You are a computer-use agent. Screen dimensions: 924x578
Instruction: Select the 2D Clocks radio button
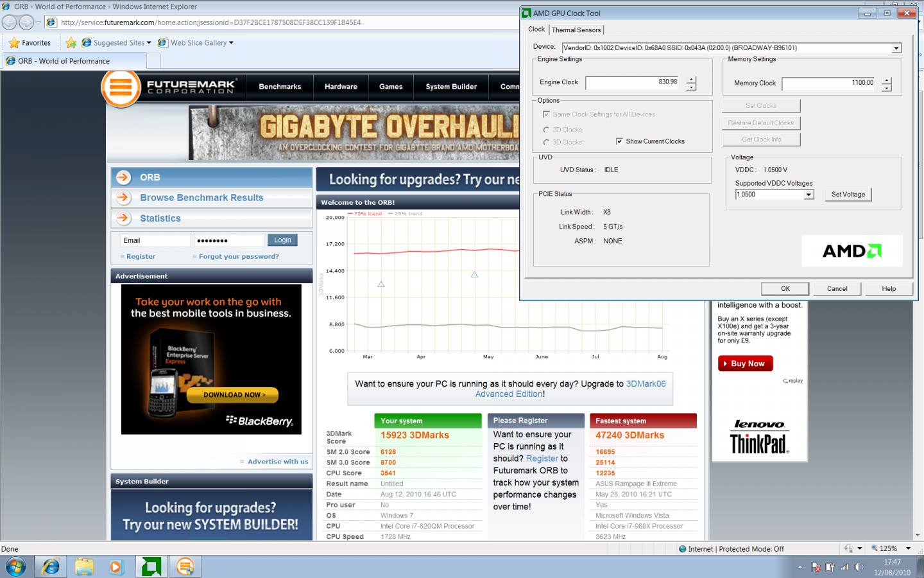click(x=546, y=130)
